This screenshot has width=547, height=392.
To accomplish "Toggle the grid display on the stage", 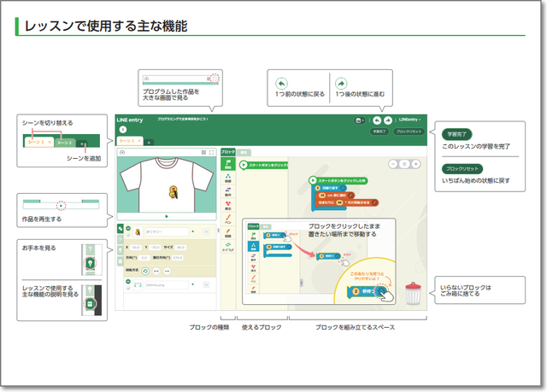I will (203, 152).
